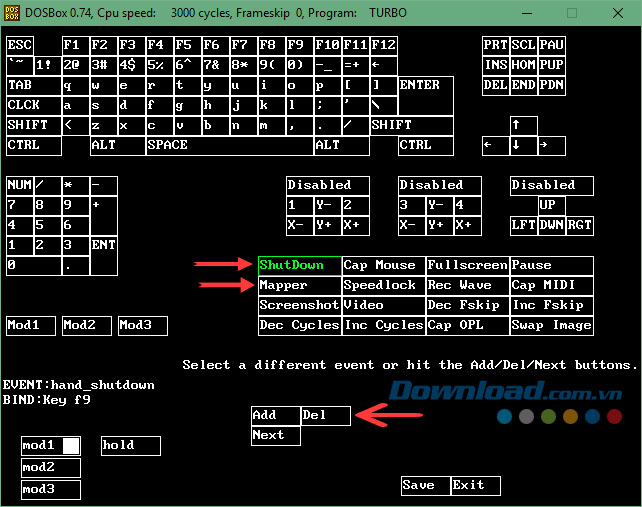Select the hat LFT button
The image size is (642, 507).
524,225
